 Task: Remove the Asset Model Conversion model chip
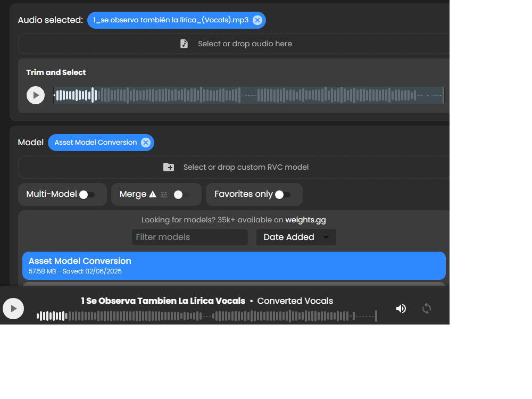point(146,143)
